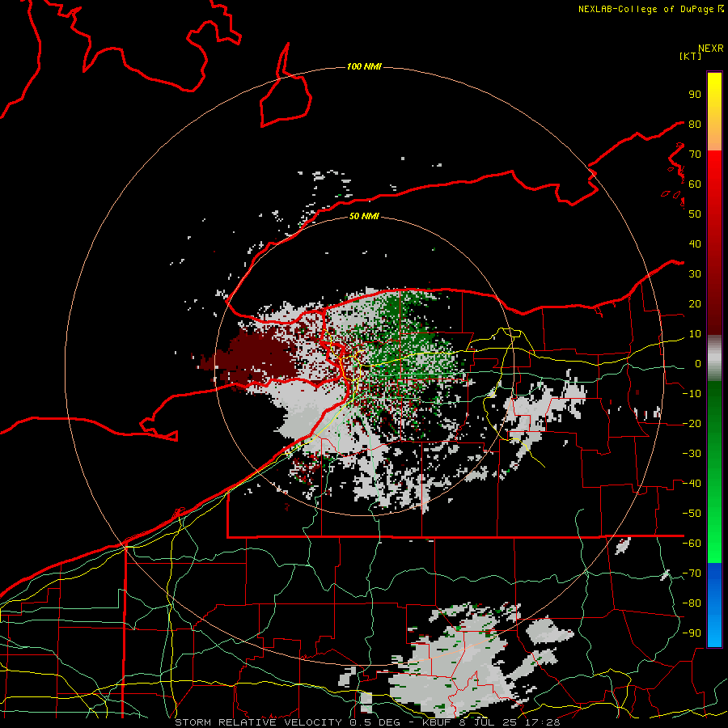This screenshot has width=728, height=728.
Task: Click the positive 40 knots scale label
Action: (695, 243)
